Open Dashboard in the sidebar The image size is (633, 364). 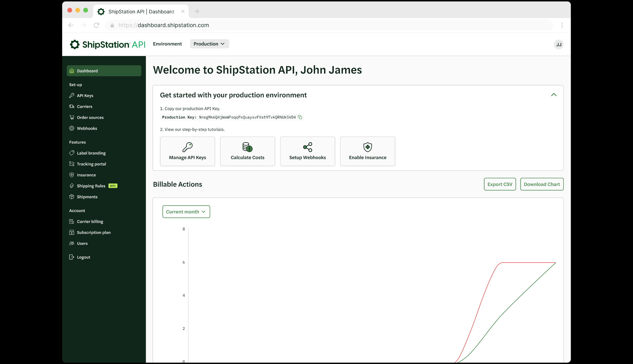[104, 71]
